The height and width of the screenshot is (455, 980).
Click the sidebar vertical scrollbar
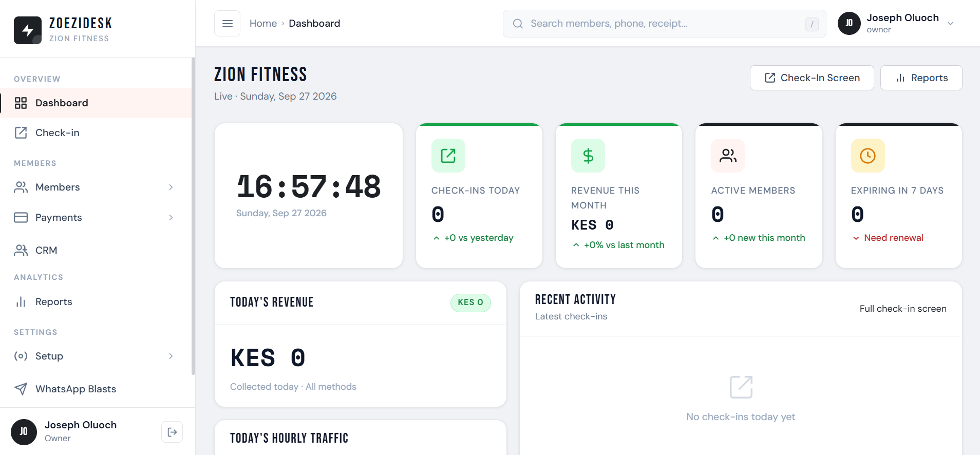click(x=193, y=216)
